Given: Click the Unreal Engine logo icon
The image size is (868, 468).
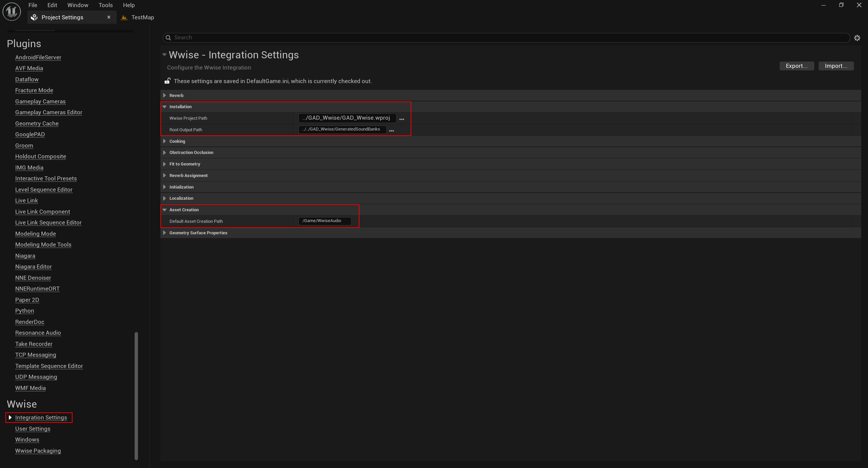Looking at the screenshot, I should (x=12, y=12).
